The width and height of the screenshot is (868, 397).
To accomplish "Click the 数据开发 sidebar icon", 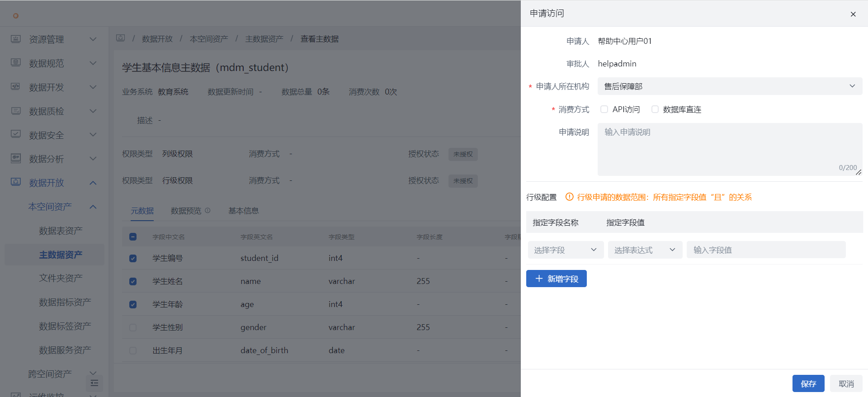I will click(16, 86).
